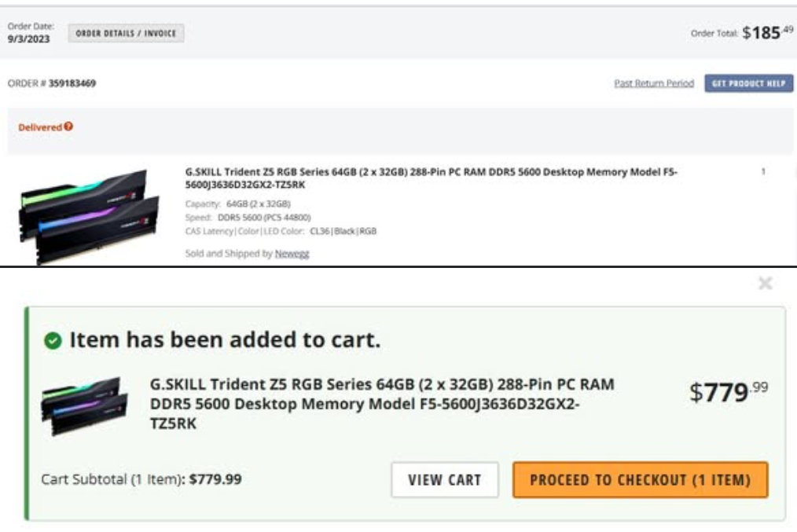Open the G.SKILL product title in the cart popup

point(382,403)
